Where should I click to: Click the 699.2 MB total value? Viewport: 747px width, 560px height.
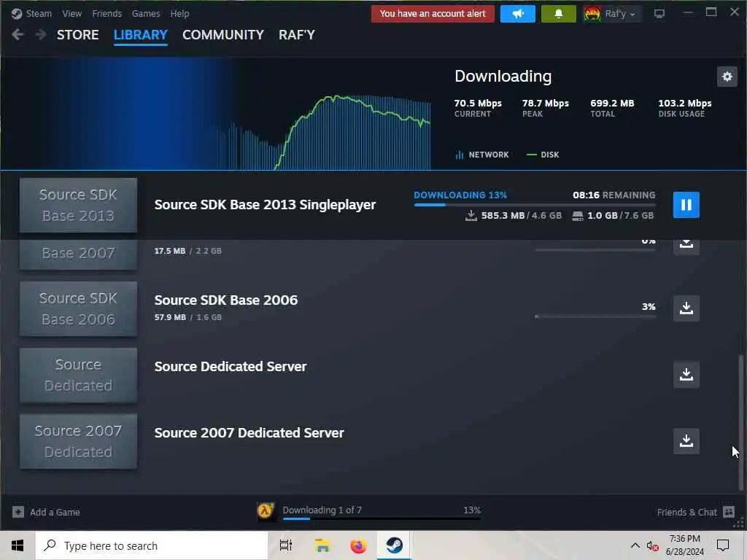(612, 103)
